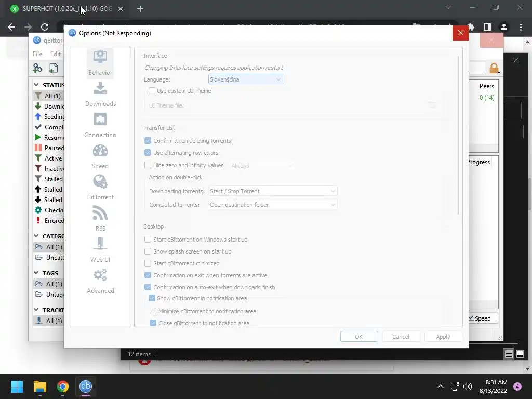Toggle Confirmation on auto-exit when downloads finish
This screenshot has width=532, height=399.
pos(148,287)
